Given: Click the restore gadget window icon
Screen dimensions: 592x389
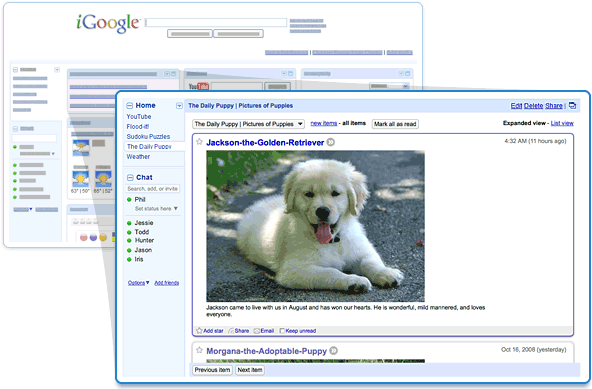Looking at the screenshot, I should pyautogui.click(x=572, y=105).
